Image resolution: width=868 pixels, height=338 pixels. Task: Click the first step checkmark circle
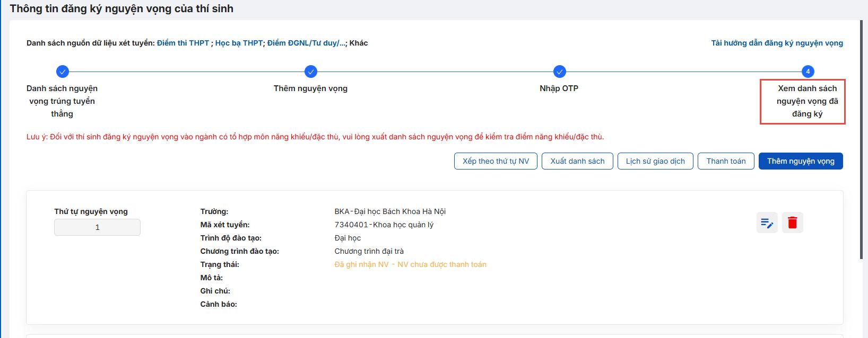click(62, 72)
